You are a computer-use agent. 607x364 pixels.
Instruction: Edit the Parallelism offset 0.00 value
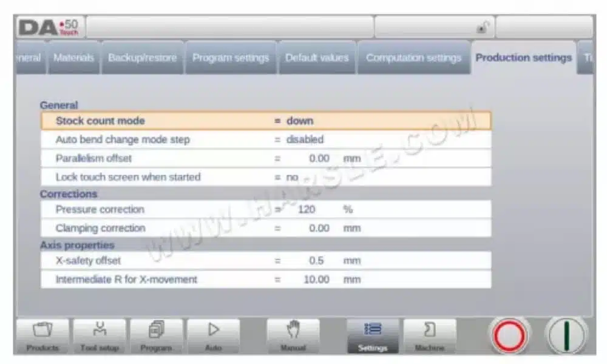click(319, 158)
